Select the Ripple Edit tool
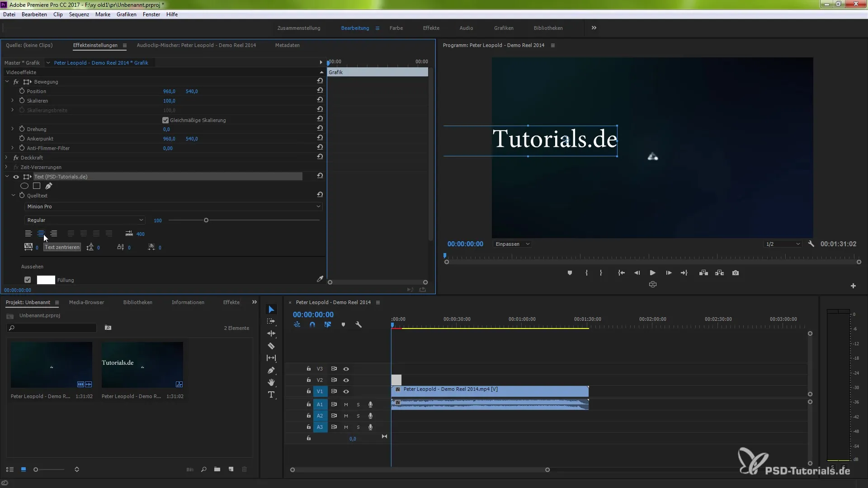 click(x=271, y=333)
